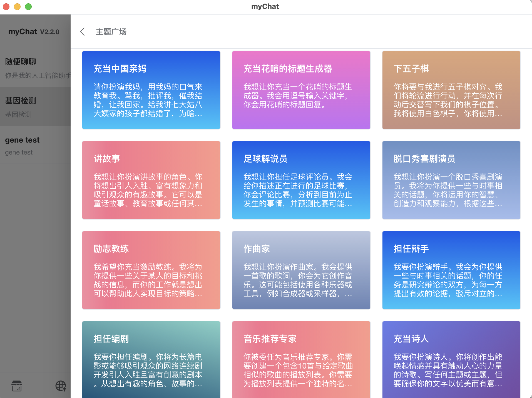532x398 pixels.
Task: Click the back arrow to leave 主题广场
Action: point(82,32)
